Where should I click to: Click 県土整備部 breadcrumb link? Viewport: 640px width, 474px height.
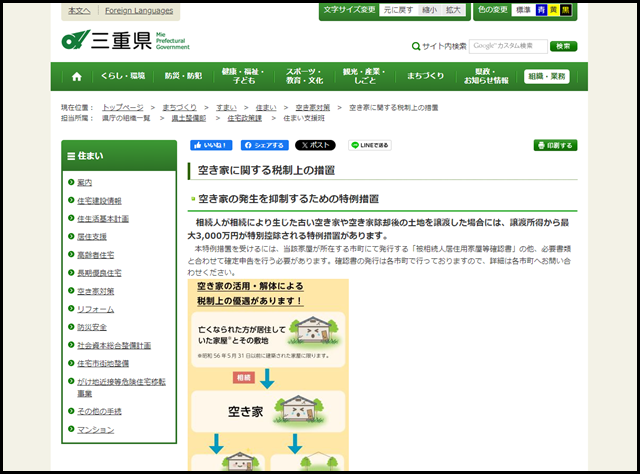coord(189,118)
